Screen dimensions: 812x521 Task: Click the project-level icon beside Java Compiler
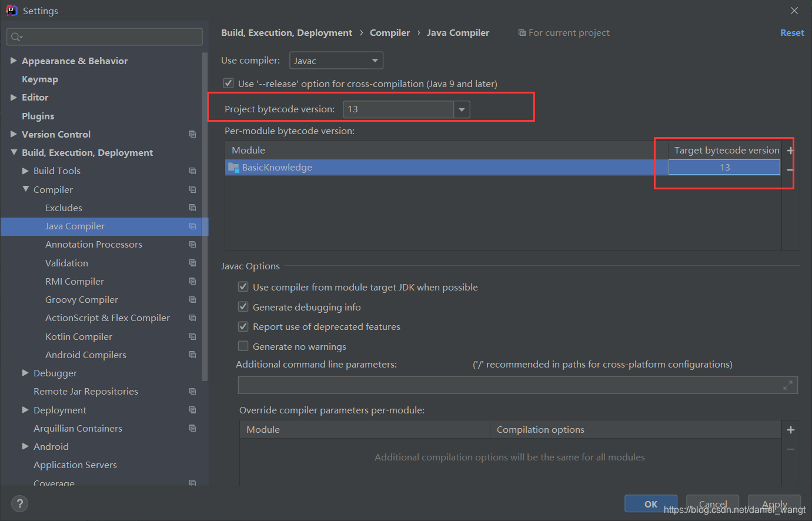tap(192, 226)
